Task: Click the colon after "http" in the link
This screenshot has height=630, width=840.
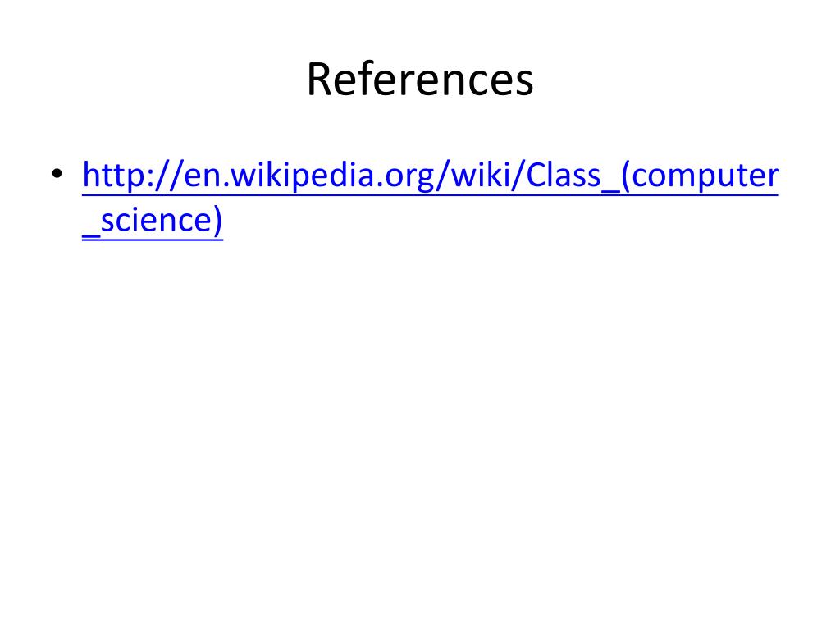Action: [142, 179]
